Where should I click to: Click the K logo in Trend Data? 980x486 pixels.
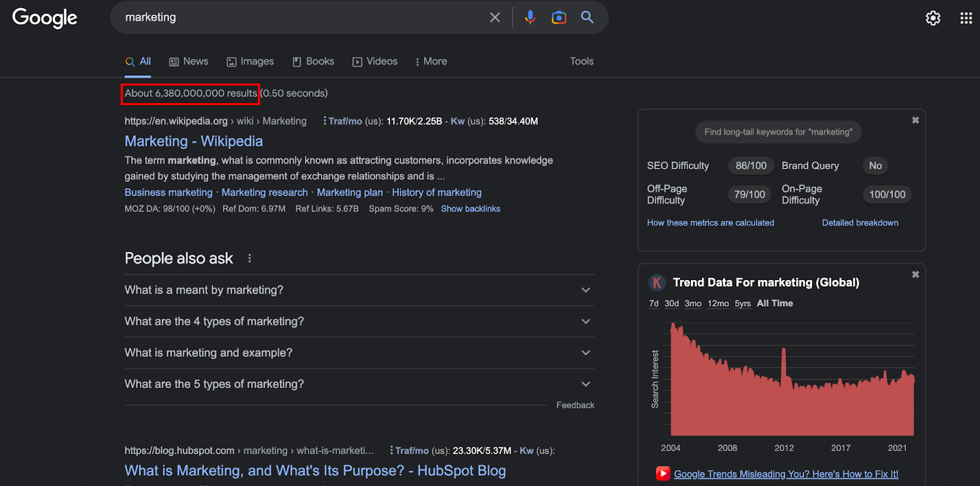click(x=657, y=283)
